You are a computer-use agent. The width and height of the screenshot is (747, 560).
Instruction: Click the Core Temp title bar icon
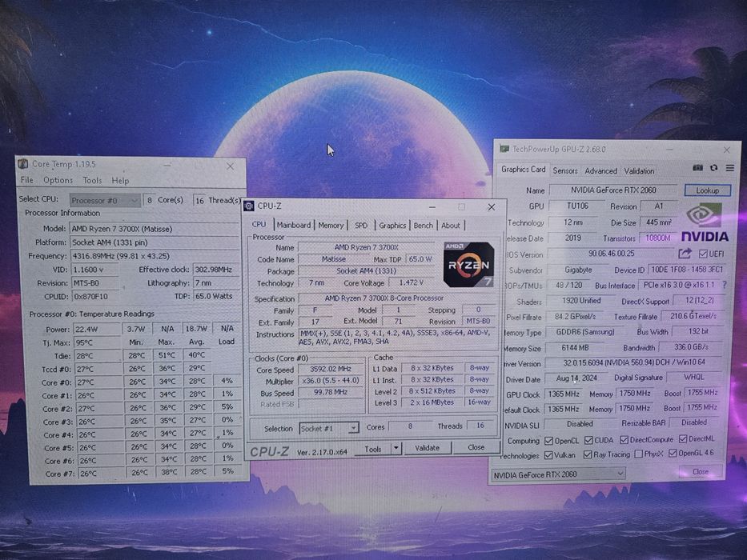(x=23, y=164)
